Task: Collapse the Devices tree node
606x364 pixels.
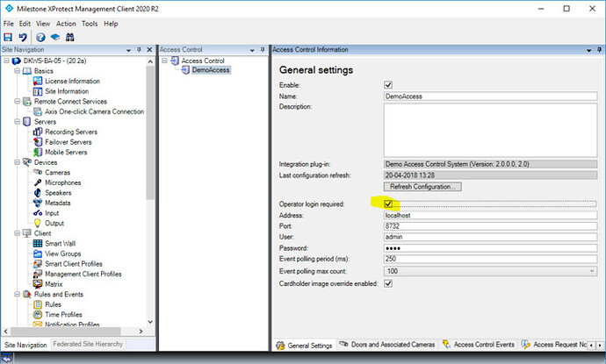Action: (x=17, y=162)
